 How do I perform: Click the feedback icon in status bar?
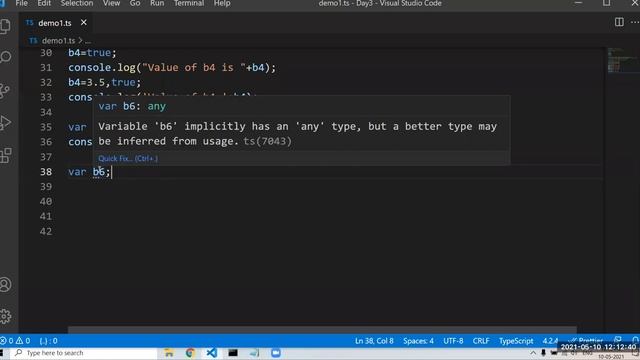(618, 340)
